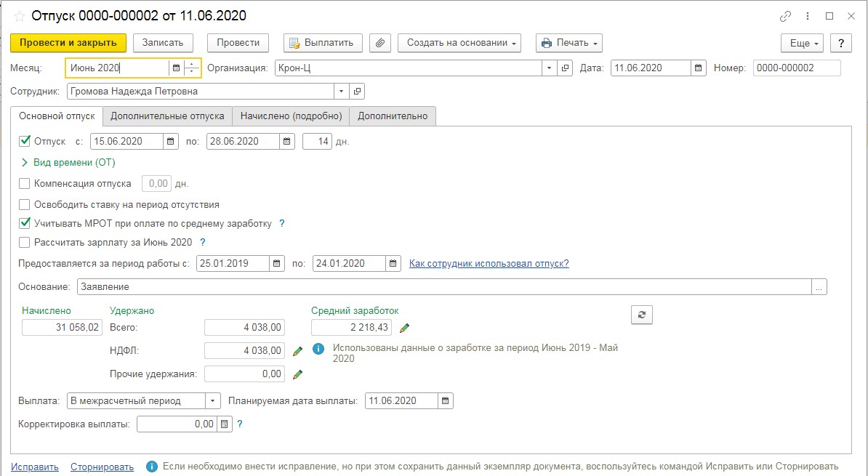The width and height of the screenshot is (868, 476).
Task: Enable Компенсация отпуска checkbox
Action: click(25, 184)
